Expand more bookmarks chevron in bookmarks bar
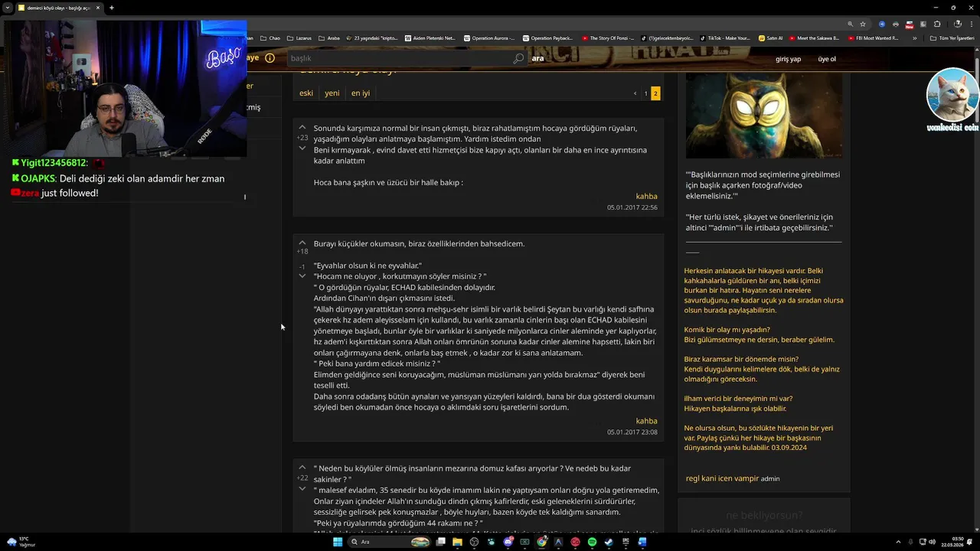The height and width of the screenshot is (551, 980). click(915, 37)
